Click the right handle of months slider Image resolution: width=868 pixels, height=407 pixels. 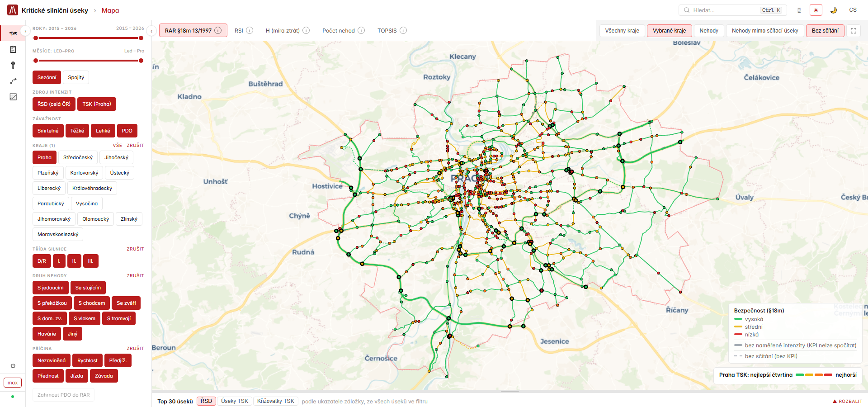[141, 61]
